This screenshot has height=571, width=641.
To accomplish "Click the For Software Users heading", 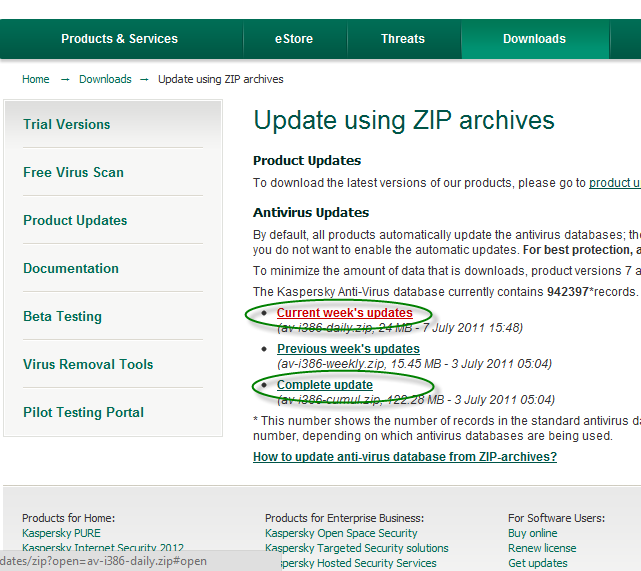I will (x=556, y=518).
